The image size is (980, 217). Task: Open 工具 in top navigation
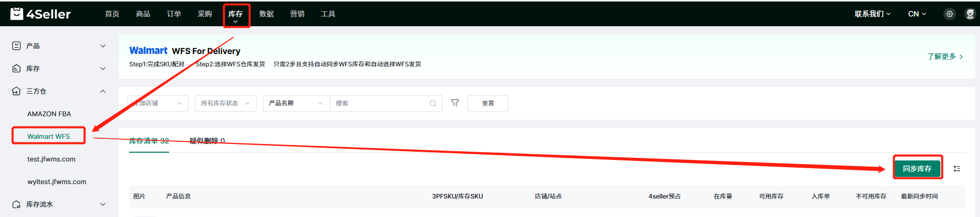[328, 14]
